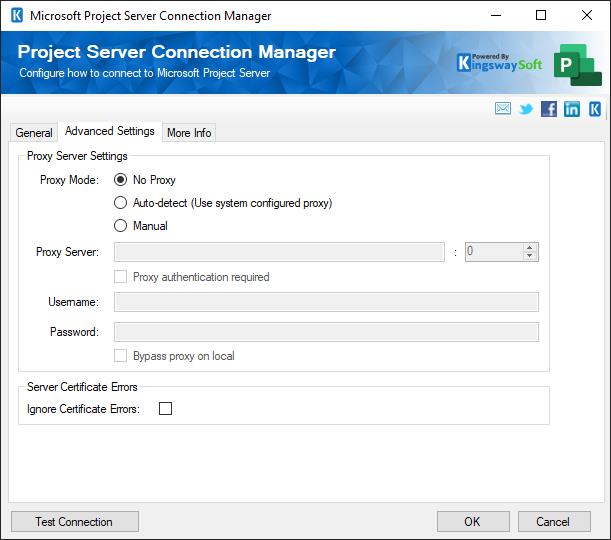Open the Facebook icon
This screenshot has height=540, width=611.
549,109
